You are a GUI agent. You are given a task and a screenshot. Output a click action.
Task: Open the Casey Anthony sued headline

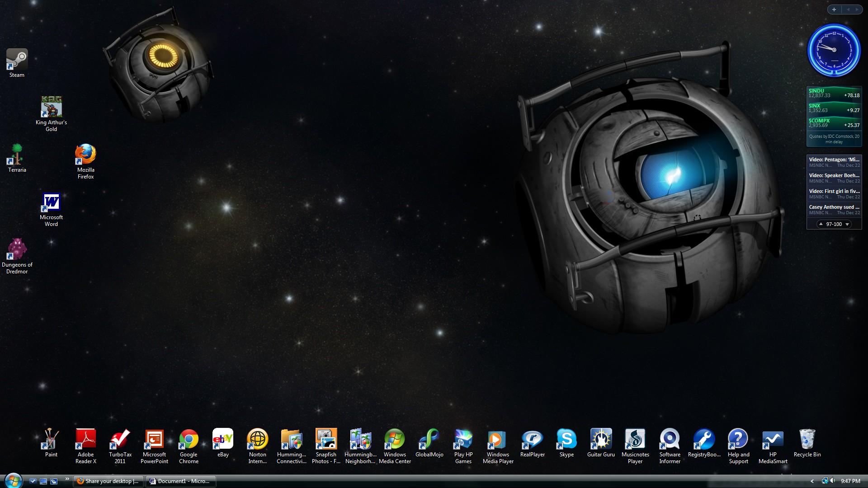[834, 207]
